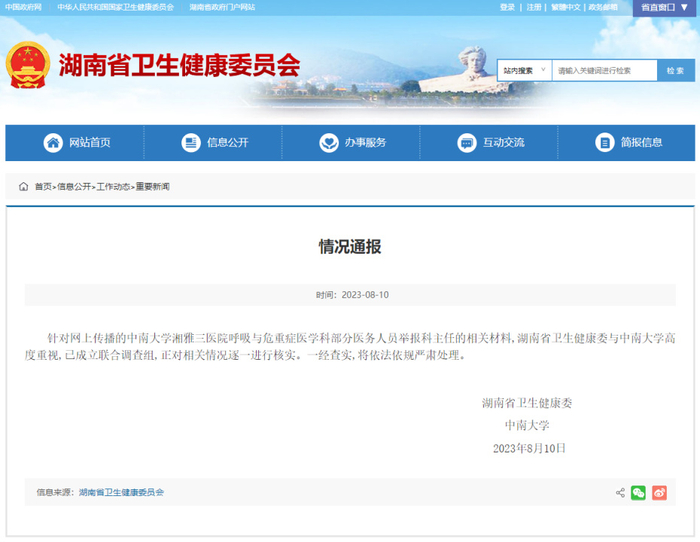Open the 国家卫生健康委员会 link
Screen dimensions: 700x542
115,7
